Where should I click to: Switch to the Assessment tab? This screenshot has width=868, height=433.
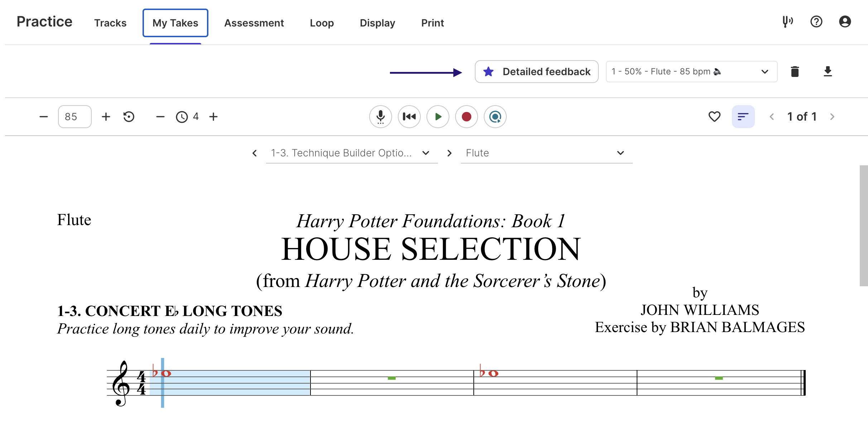(254, 23)
